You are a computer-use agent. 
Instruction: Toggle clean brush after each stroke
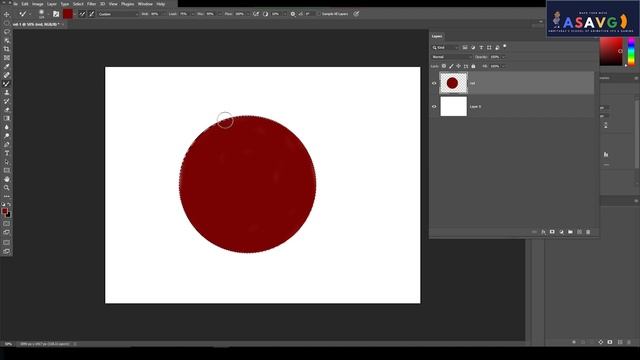click(x=91, y=14)
